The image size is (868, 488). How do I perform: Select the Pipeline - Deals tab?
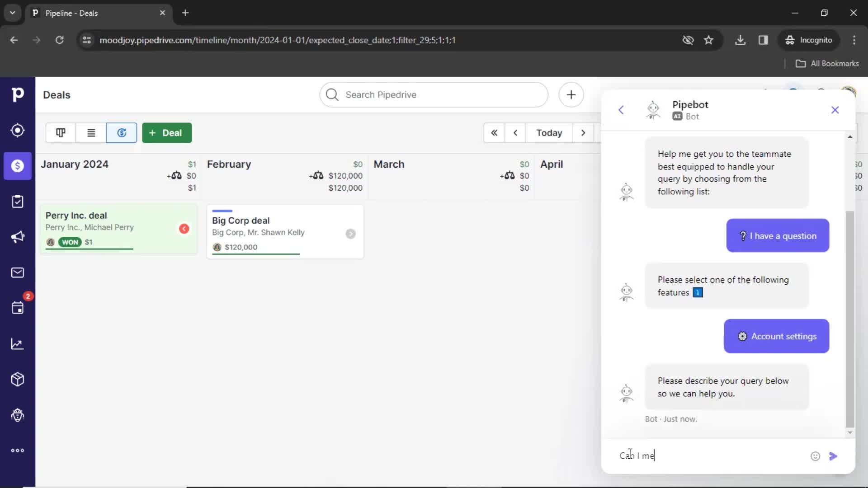(99, 13)
